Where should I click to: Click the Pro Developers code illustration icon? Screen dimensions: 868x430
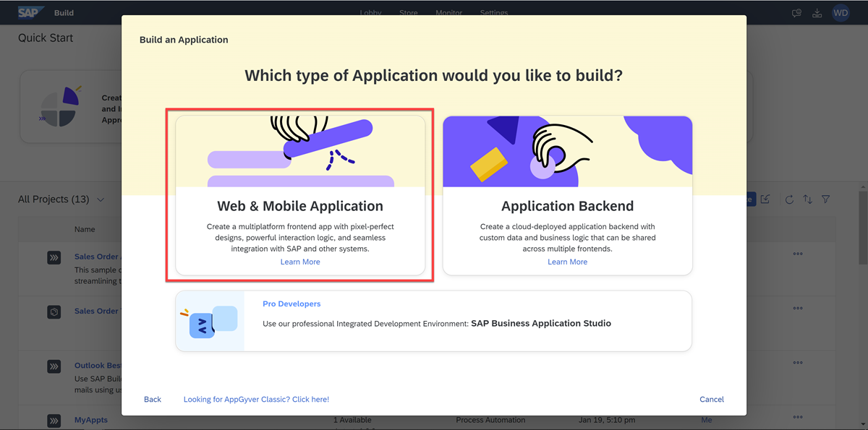(209, 322)
